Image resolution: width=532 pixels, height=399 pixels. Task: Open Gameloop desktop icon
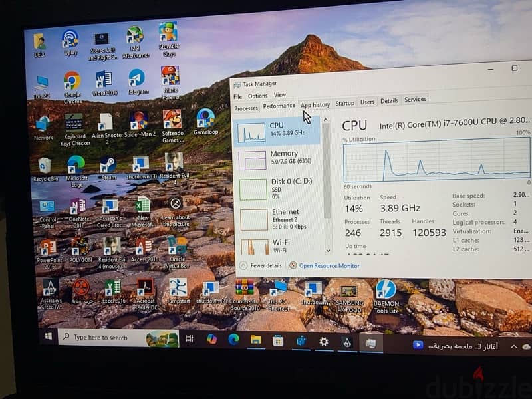click(x=205, y=122)
